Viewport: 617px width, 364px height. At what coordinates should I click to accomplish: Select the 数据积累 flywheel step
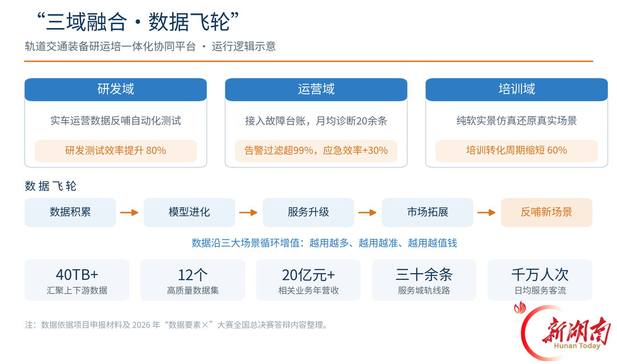tap(70, 213)
